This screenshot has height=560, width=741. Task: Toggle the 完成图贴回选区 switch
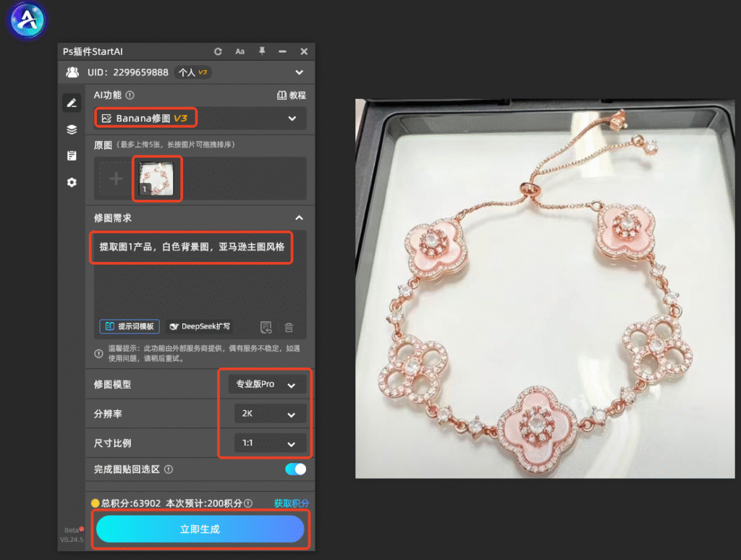[296, 469]
